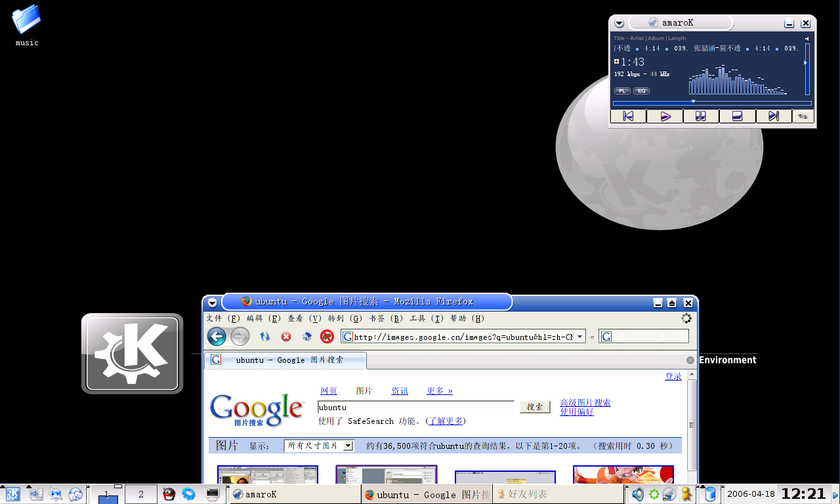Click Firefox Forward arrow button

click(x=240, y=337)
